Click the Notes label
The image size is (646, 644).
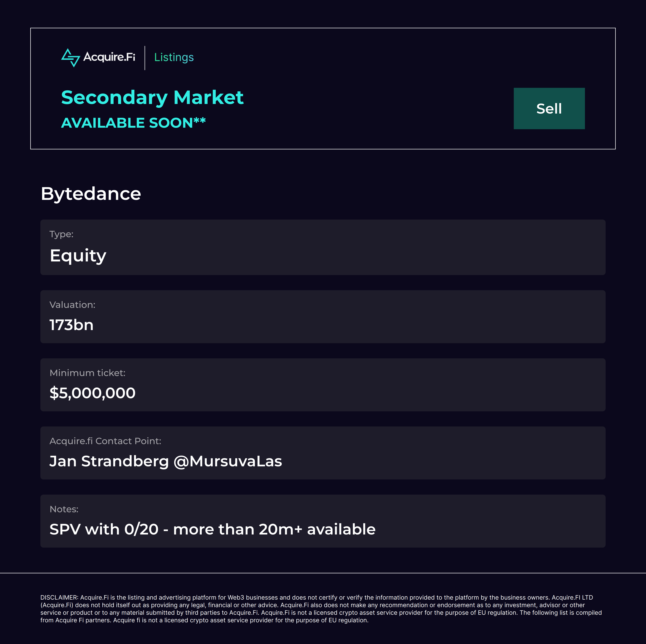click(64, 509)
